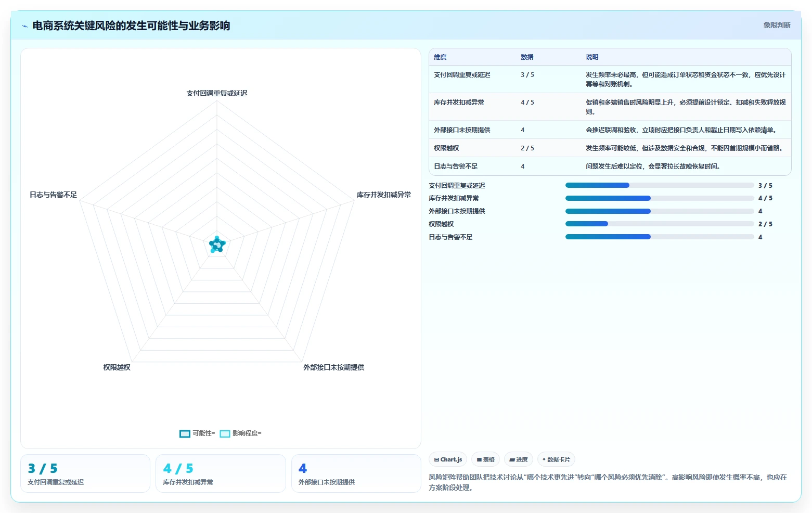This screenshot has width=812, height=513.
Task: Click the 进度 chip
Action: coord(518,459)
